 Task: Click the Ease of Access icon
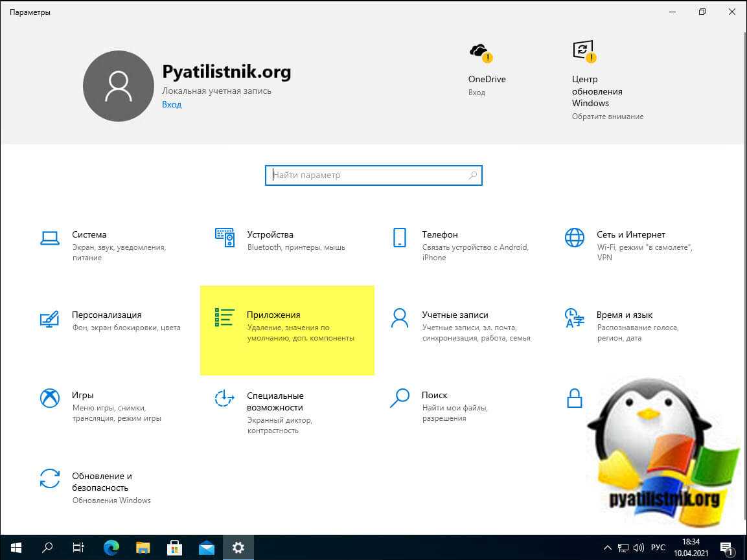(x=225, y=398)
